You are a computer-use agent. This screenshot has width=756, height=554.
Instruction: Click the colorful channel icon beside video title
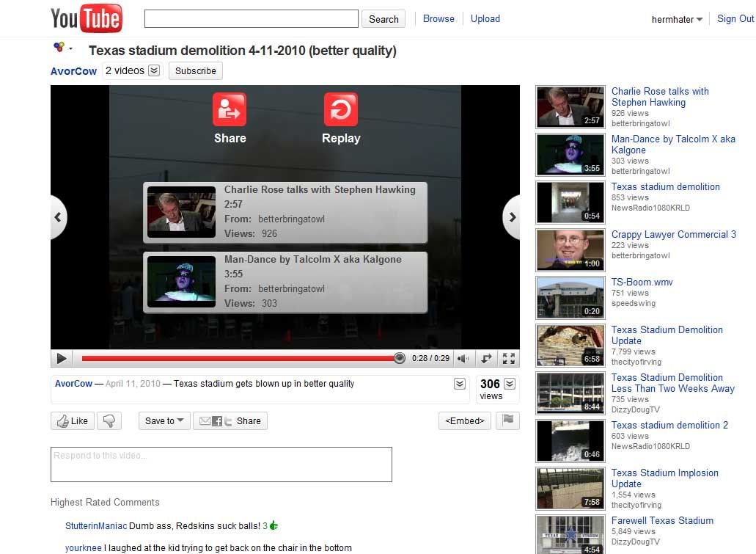point(59,47)
